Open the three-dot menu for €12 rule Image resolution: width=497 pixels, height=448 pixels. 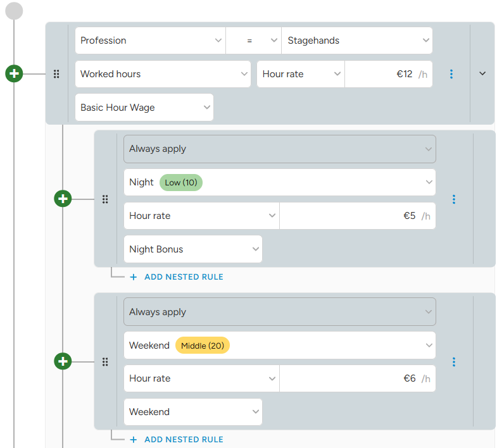point(451,74)
